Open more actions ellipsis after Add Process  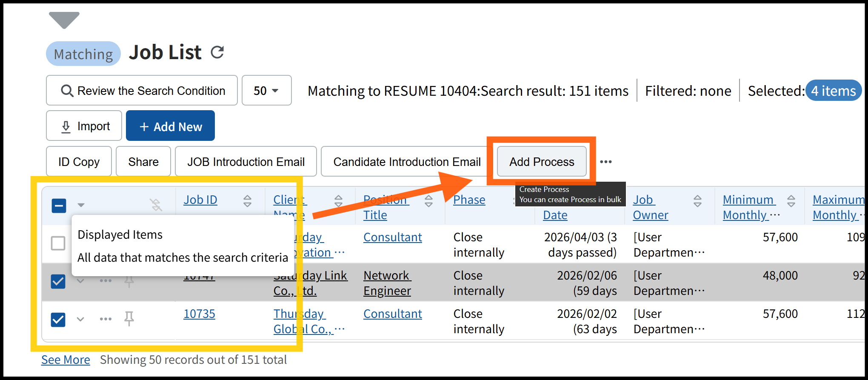click(605, 162)
